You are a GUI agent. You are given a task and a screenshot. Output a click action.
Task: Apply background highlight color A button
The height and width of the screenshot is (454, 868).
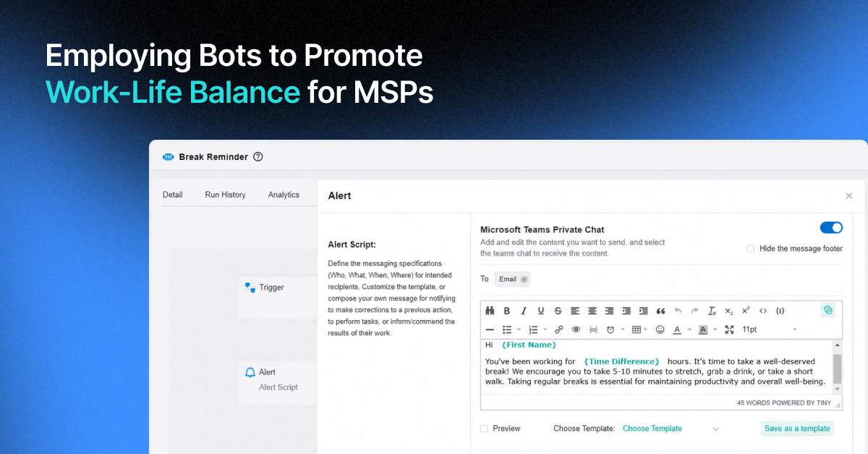[x=703, y=329]
